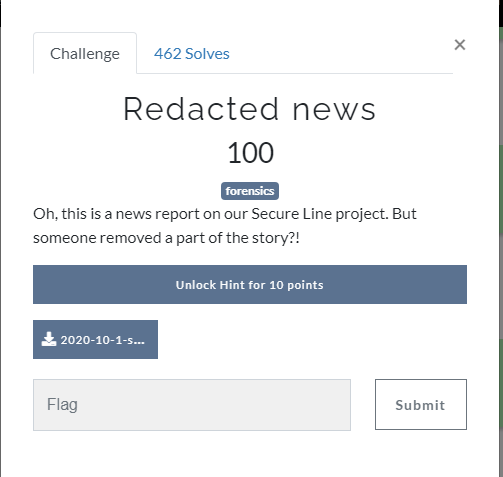Image resolution: width=503 pixels, height=477 pixels.
Task: Submit the flag answer
Action: [x=421, y=404]
